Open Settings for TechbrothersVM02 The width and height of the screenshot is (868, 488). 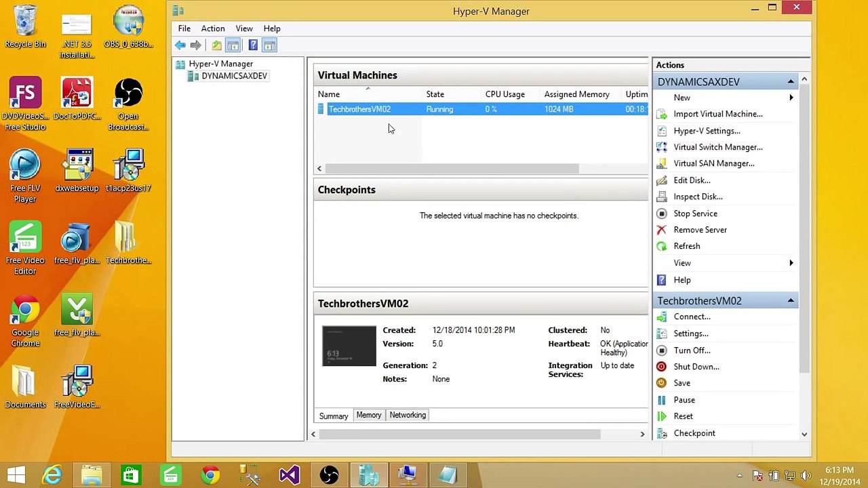coord(690,333)
